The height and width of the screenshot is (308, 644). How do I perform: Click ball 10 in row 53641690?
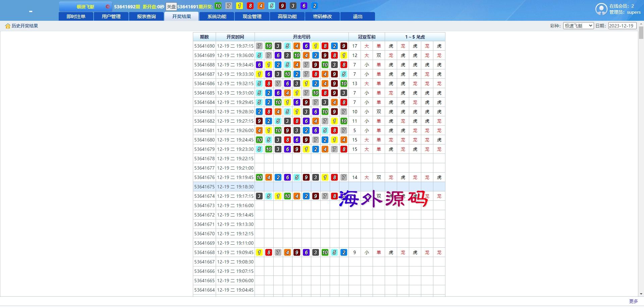coord(269,46)
